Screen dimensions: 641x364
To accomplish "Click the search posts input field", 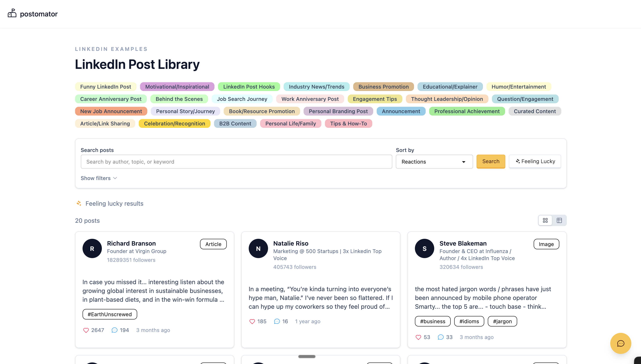I will tap(236, 162).
